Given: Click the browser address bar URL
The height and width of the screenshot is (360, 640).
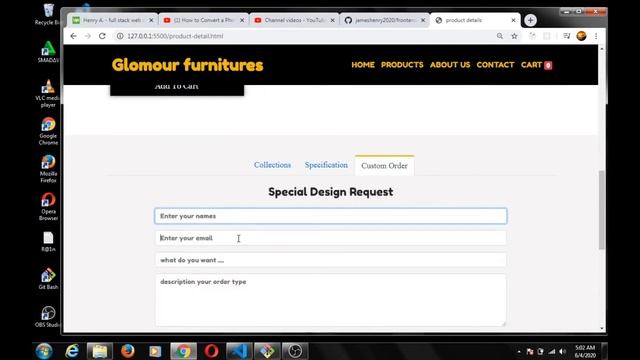Looking at the screenshot, I should click(175, 36).
